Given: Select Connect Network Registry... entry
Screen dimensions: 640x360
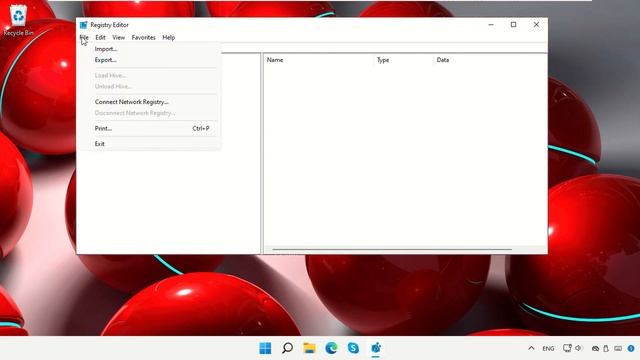Looking at the screenshot, I should 150,102.
